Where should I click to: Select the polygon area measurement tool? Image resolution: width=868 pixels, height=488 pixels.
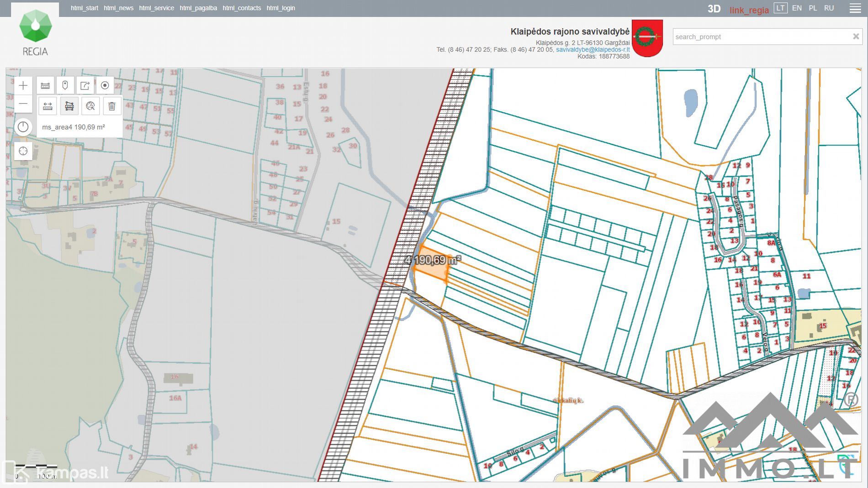click(x=69, y=106)
